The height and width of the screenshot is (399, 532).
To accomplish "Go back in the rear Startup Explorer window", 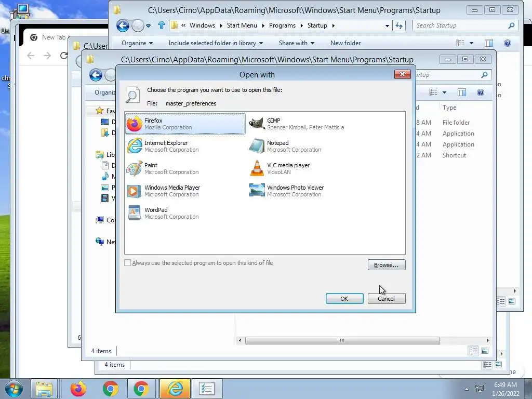I will tap(123, 25).
